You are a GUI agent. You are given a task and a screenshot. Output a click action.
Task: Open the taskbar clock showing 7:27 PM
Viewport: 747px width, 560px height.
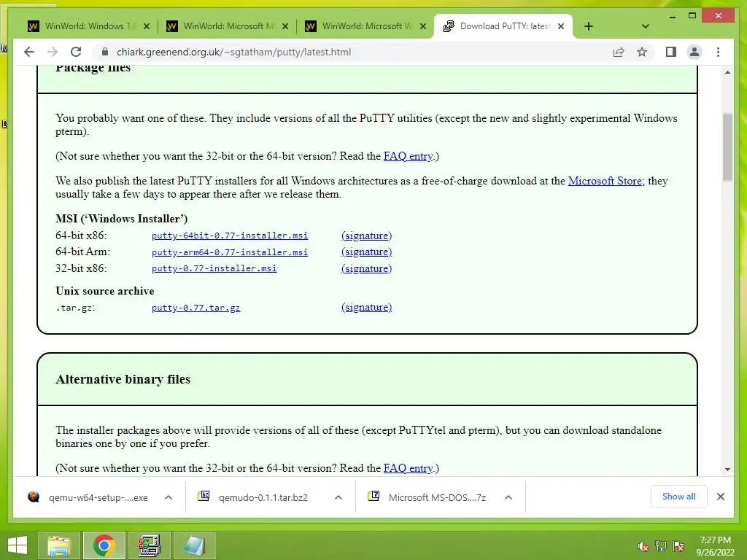(715, 546)
